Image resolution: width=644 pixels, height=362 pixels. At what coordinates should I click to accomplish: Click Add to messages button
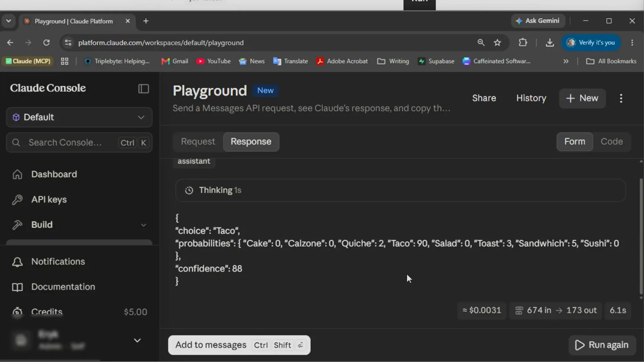(x=239, y=345)
